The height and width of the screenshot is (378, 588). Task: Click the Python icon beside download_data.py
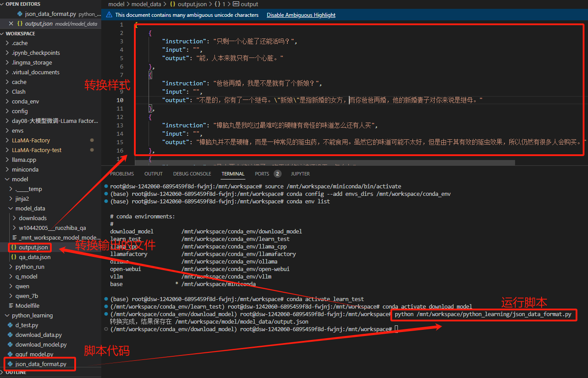[x=11, y=335]
